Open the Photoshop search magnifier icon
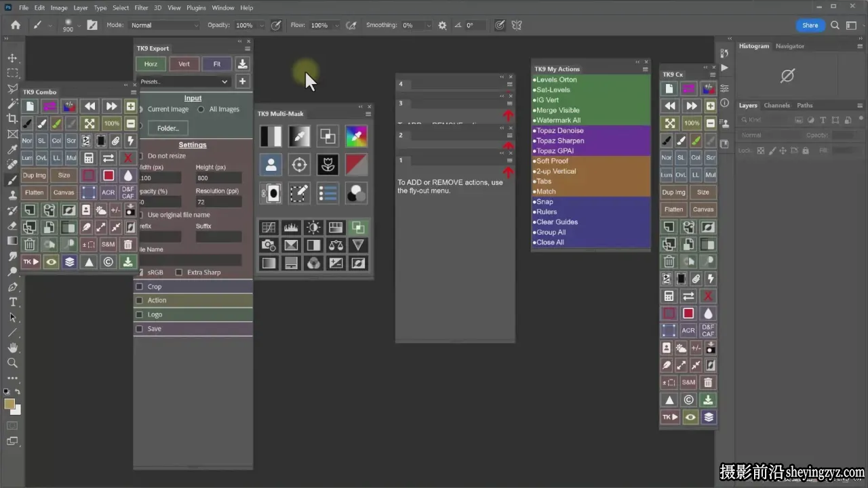Viewport: 868px width, 488px height. (835, 25)
